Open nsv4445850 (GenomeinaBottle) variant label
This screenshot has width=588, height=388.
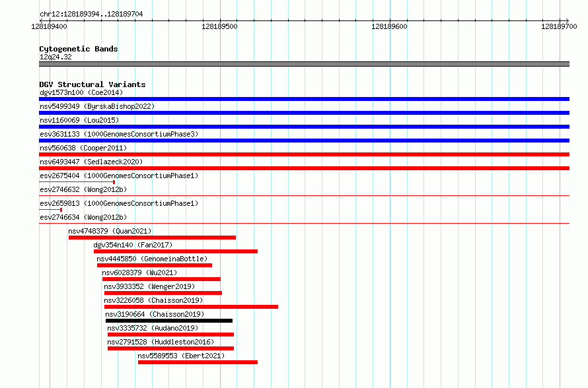click(x=152, y=259)
